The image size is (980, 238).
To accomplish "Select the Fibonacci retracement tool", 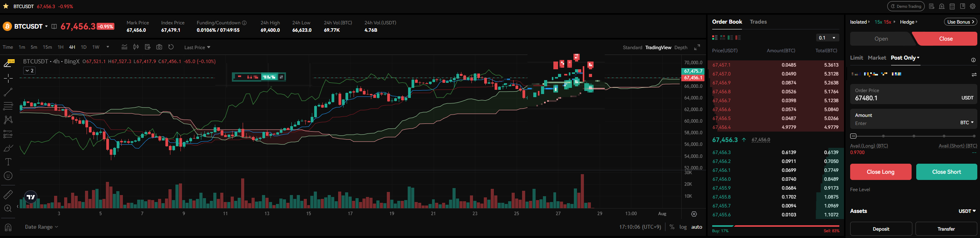I will [8, 106].
